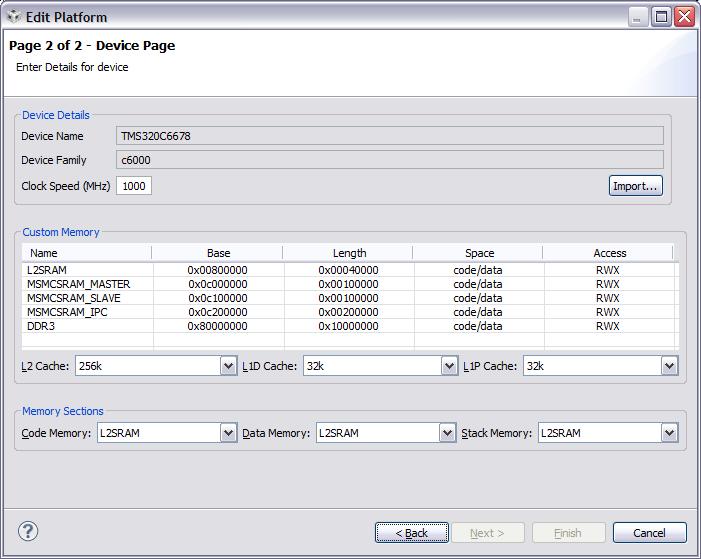Click the disabled Finish button

[568, 533]
